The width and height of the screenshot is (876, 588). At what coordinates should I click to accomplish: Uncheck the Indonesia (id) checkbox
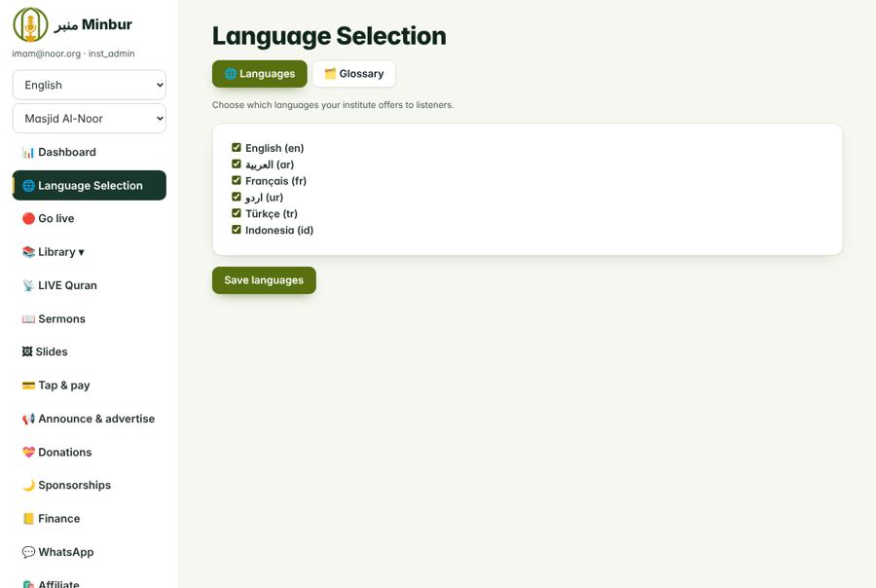tap(237, 230)
